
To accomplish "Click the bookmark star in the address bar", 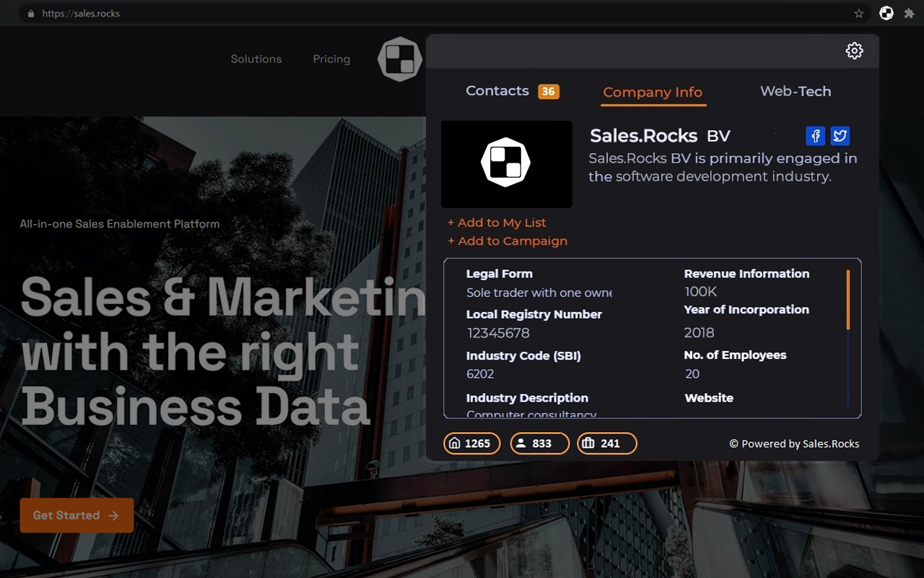I will 858,13.
